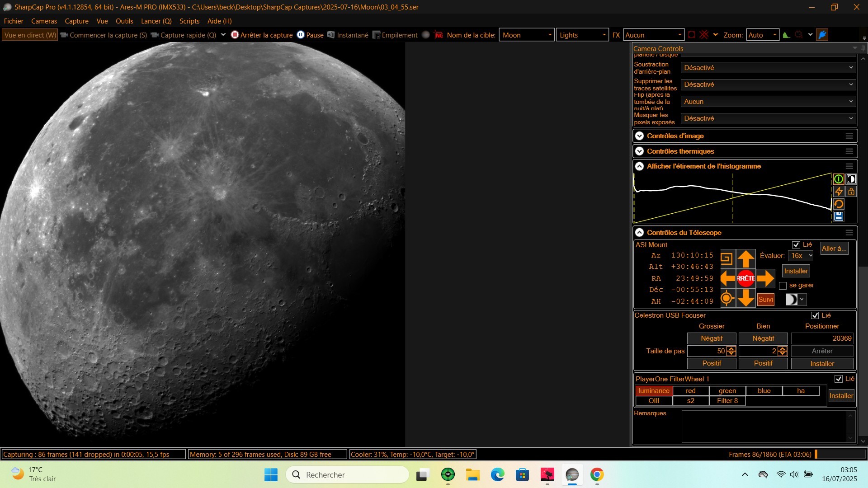Click Installer under the focuser position

pos(822,364)
